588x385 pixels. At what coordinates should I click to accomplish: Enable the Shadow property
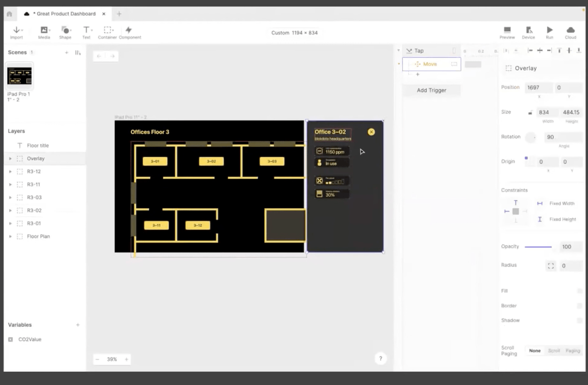click(579, 321)
